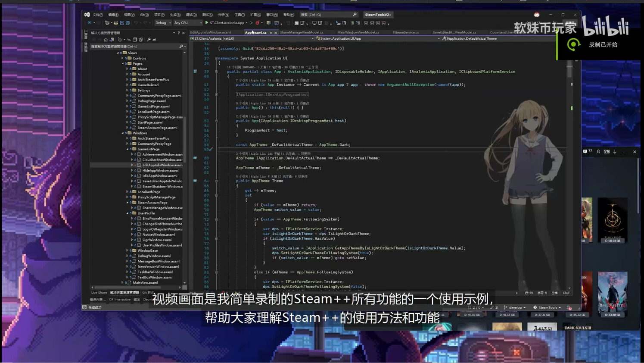The image size is (644, 363).
Task: Open notifications via the bell in status bar
Action: [569, 307]
